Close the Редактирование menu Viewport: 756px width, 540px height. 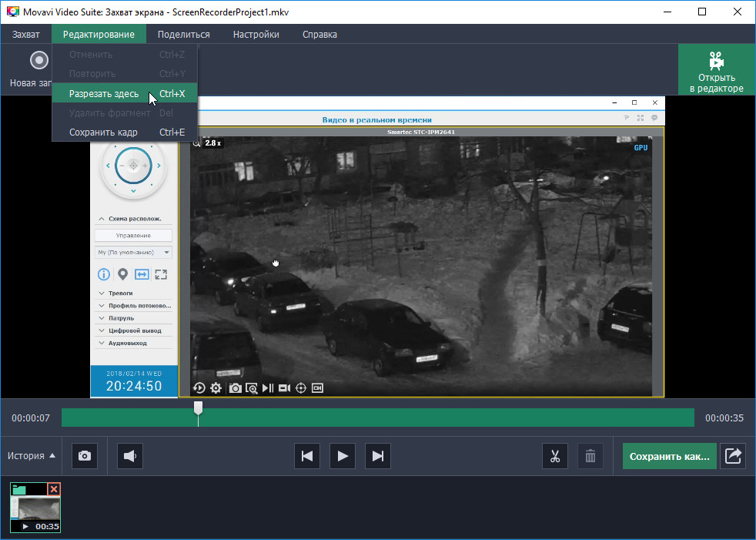click(x=99, y=34)
